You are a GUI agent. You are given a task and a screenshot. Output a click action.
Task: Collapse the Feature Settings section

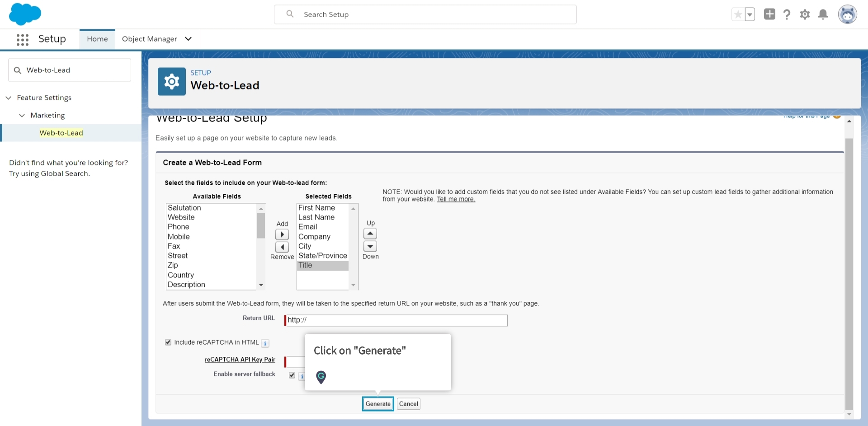pyautogui.click(x=9, y=98)
